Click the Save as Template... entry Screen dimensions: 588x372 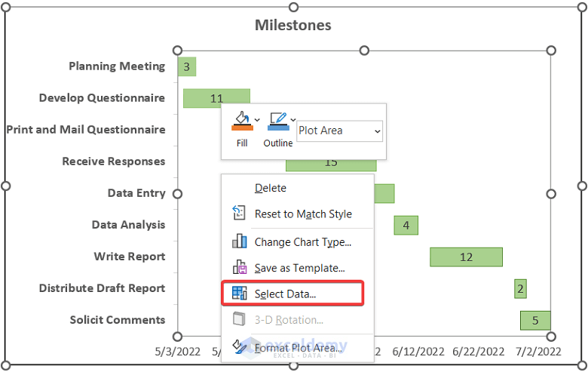click(x=299, y=268)
